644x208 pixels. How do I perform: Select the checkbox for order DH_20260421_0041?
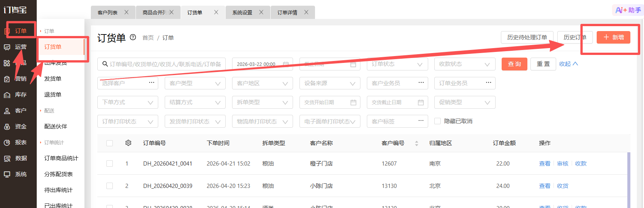[x=110, y=164]
